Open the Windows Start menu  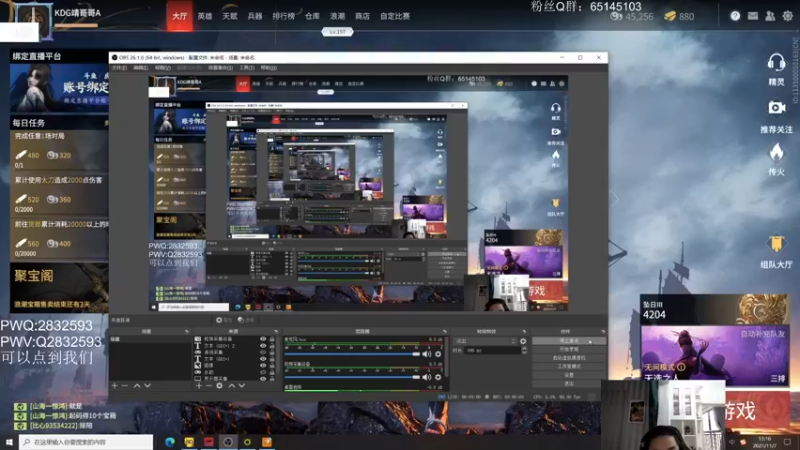(x=9, y=442)
